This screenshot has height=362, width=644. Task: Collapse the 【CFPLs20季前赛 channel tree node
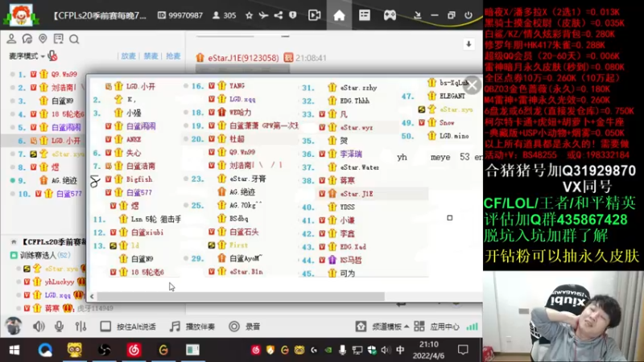14,242
